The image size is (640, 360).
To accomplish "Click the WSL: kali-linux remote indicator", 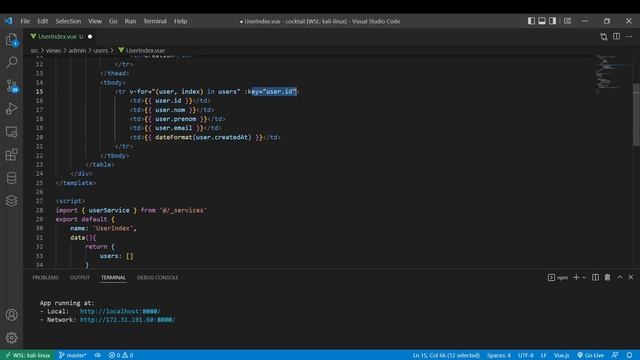I will [x=27, y=355].
